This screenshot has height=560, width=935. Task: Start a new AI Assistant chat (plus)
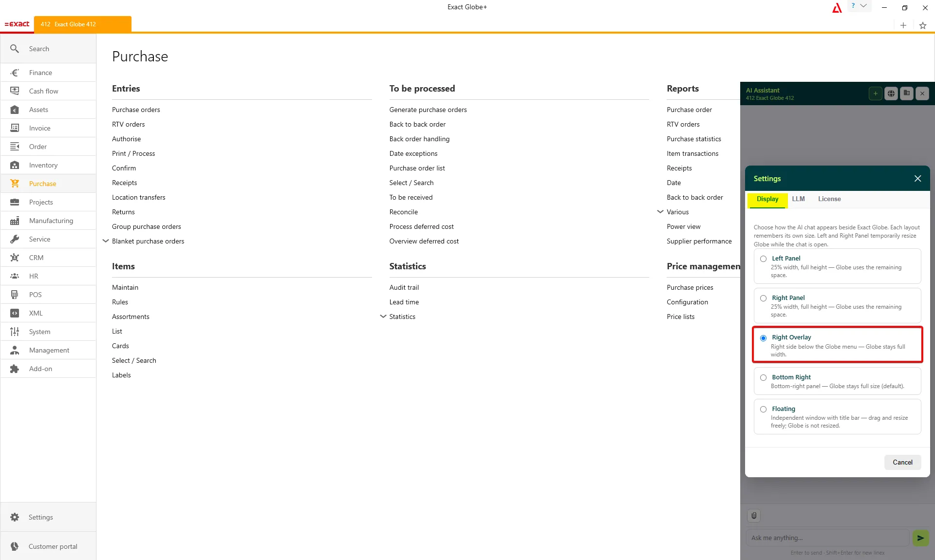tap(875, 93)
